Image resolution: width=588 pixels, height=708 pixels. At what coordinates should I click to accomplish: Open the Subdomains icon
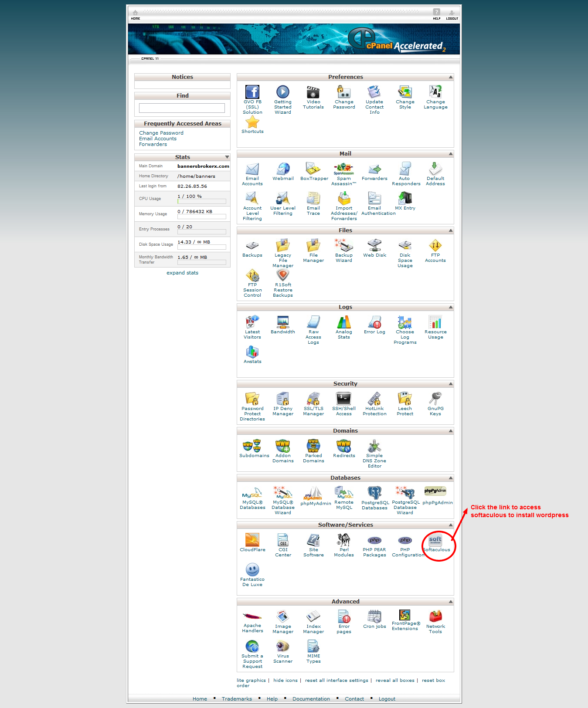pos(252,446)
